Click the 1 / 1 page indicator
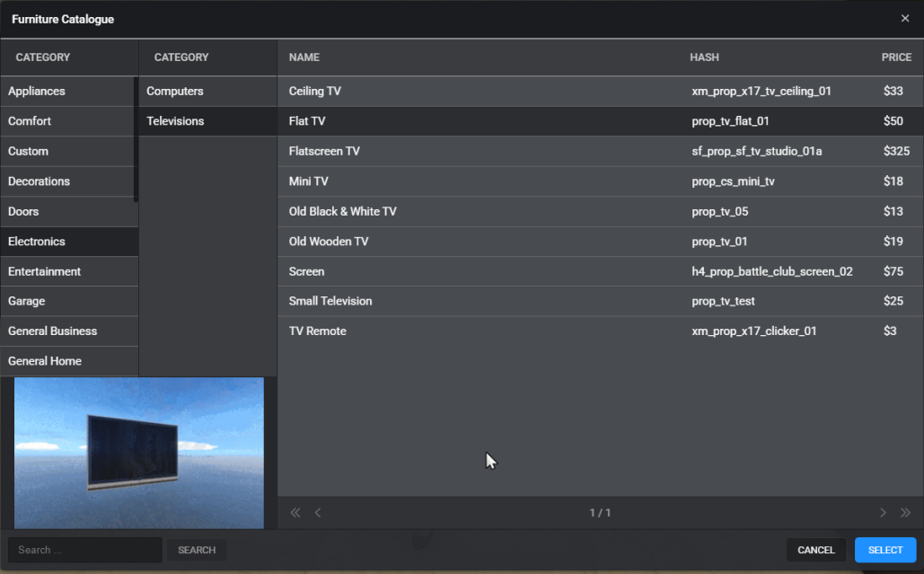Viewport: 924px width, 574px height. [600, 513]
